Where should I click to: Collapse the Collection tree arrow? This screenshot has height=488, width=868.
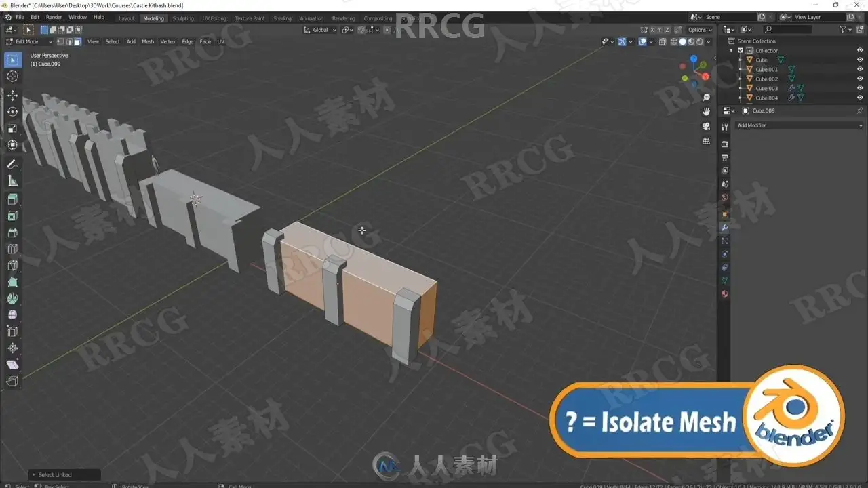pyautogui.click(x=732, y=50)
